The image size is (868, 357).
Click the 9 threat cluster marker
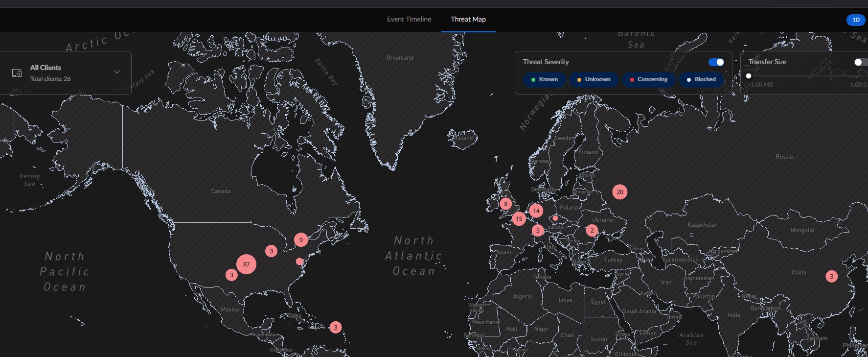(301, 239)
